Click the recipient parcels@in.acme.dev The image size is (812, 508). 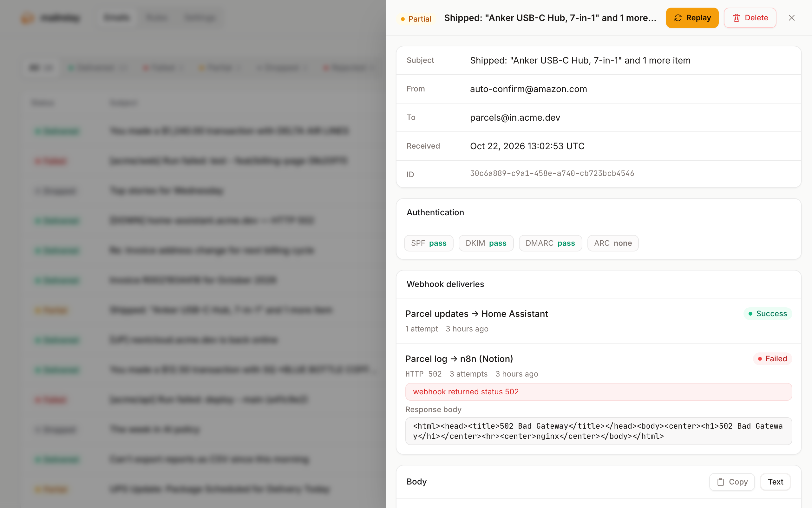(x=515, y=117)
